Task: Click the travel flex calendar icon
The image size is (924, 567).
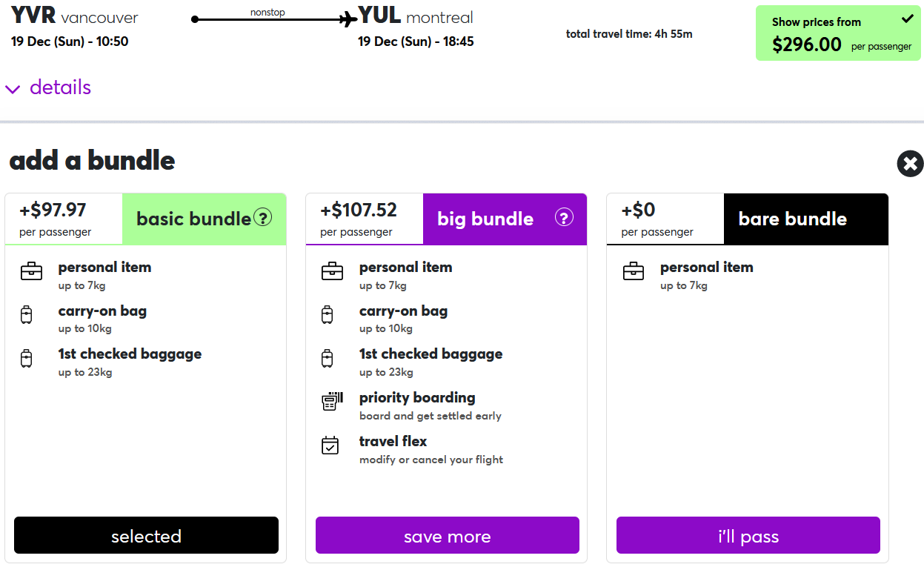Action: (330, 445)
